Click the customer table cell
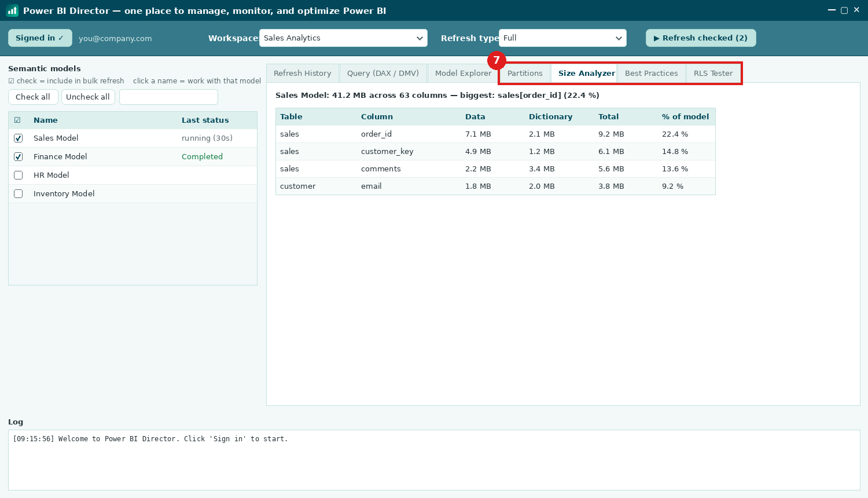Screen dimensions: 868x498 (x=297, y=186)
